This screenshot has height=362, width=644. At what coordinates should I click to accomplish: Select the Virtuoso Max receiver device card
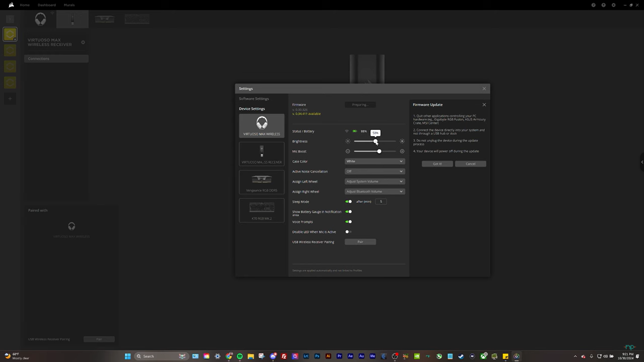pyautogui.click(x=262, y=154)
